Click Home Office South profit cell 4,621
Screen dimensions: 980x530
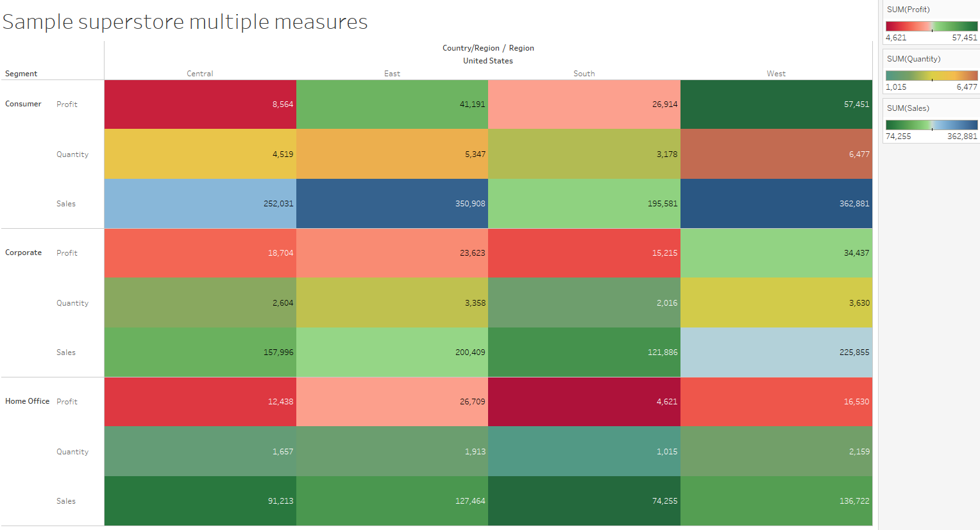tap(584, 402)
